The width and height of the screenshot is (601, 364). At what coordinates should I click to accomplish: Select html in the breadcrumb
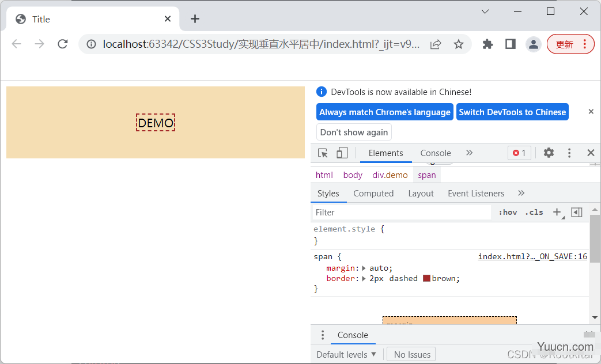[x=324, y=175]
